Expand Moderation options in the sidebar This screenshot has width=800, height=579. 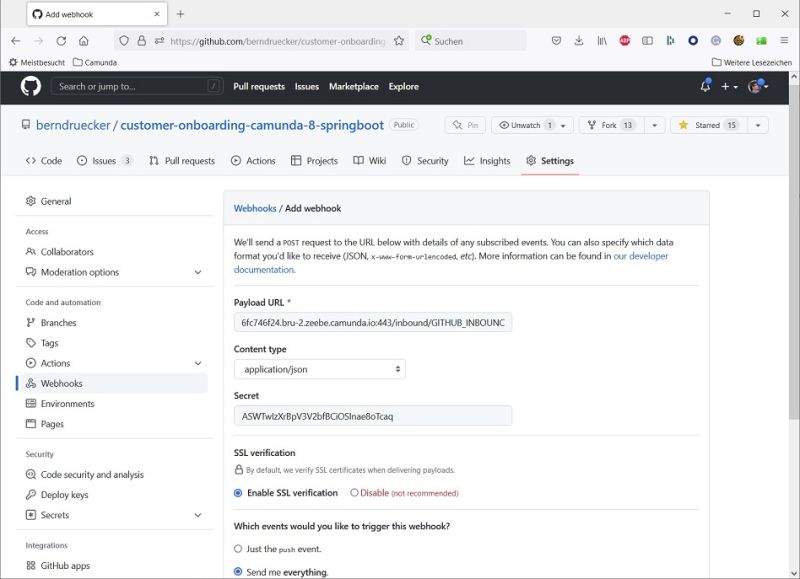pos(113,272)
